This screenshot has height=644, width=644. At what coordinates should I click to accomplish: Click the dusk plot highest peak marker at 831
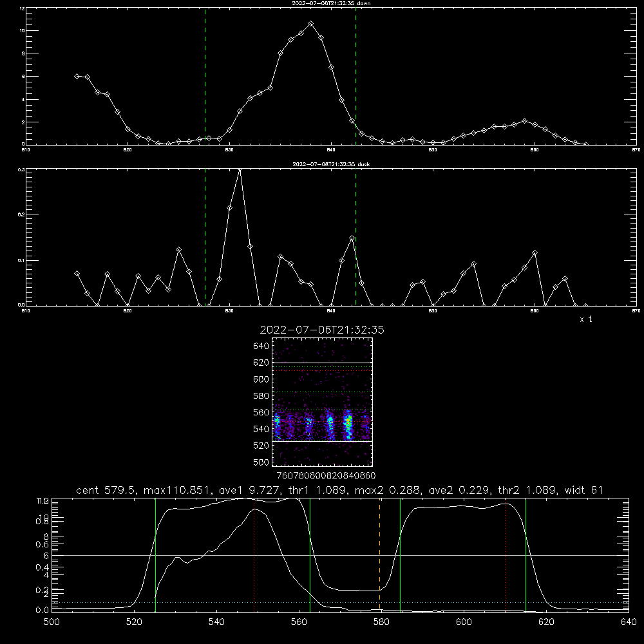[x=240, y=169]
